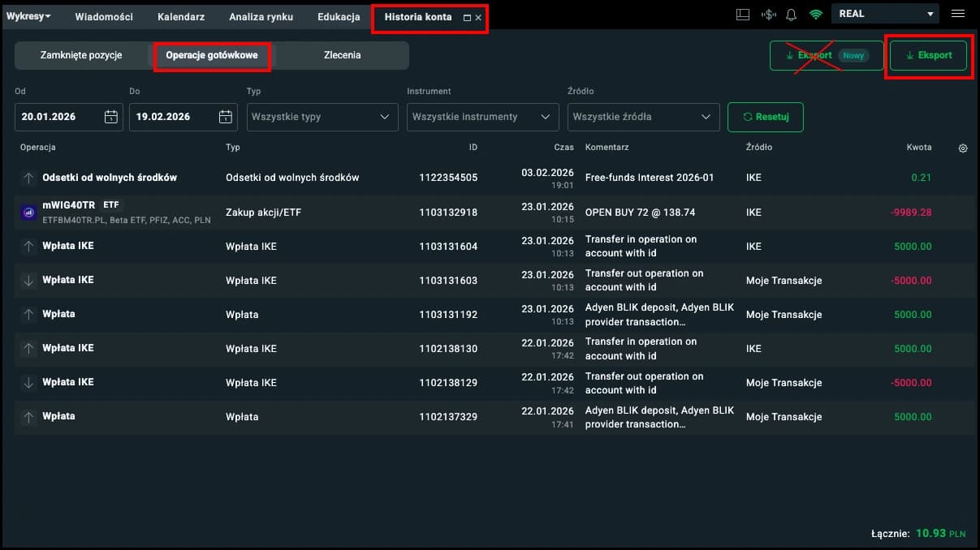Click the Eksport button marked Nowy
Image resolution: width=980 pixels, height=550 pixels.
(x=826, y=56)
